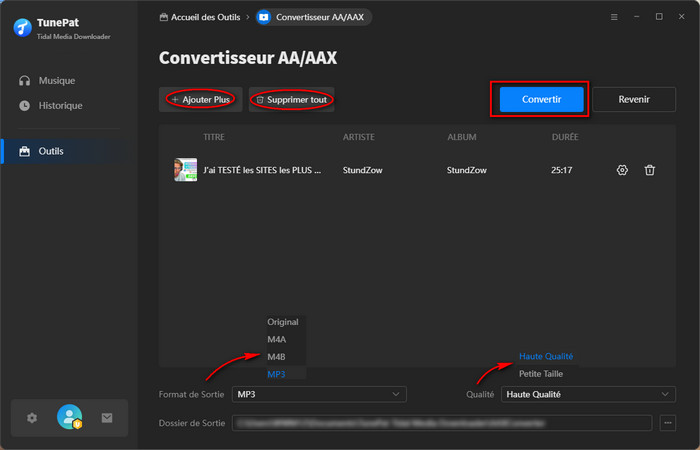Browse output folder with ellipsis button

pyautogui.click(x=668, y=423)
